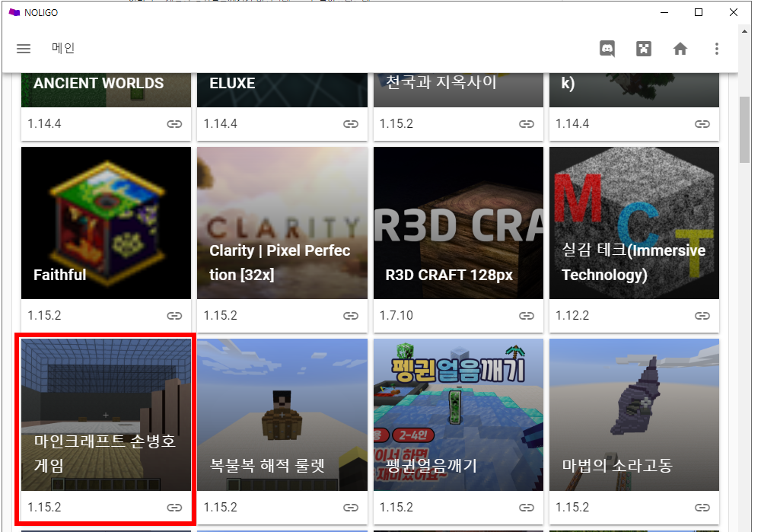The image size is (761, 532).
Task: Click the NOLIGO app icon in title bar
Action: pos(14,12)
